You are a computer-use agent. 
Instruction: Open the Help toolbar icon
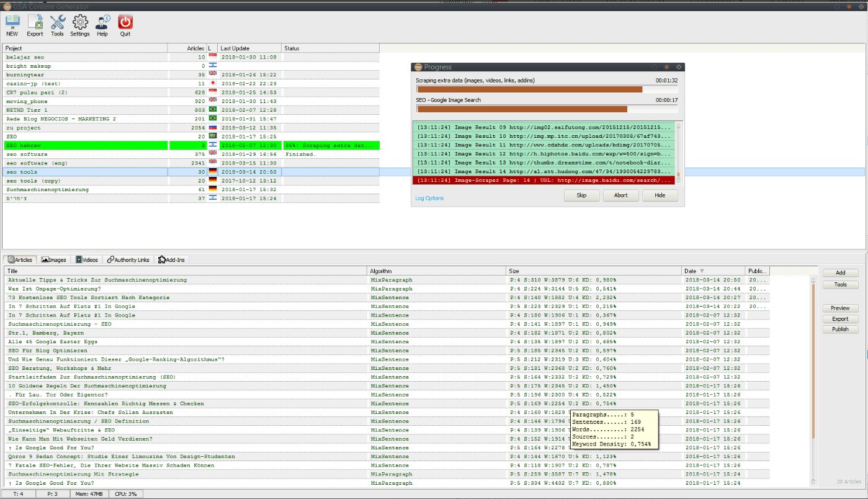(102, 25)
